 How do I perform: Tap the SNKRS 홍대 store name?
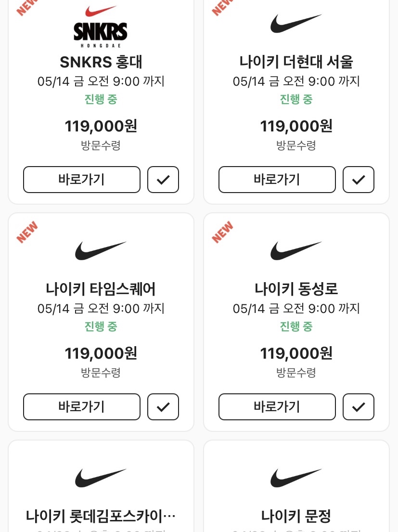tap(101, 62)
